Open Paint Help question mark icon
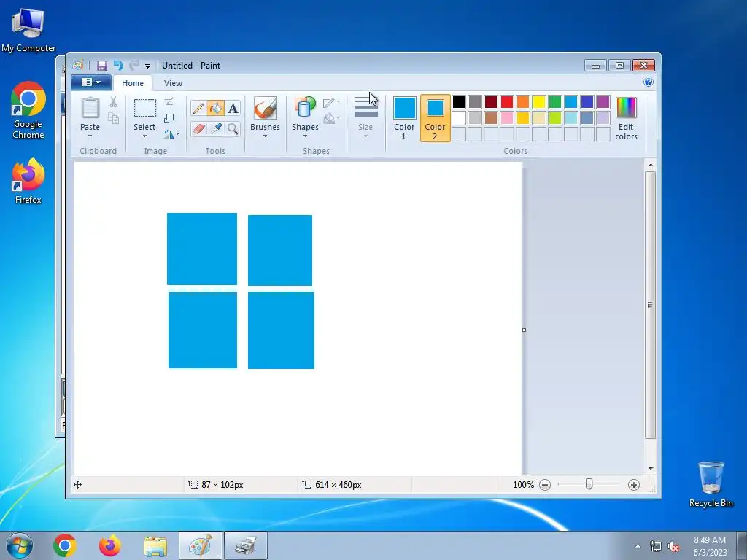Image resolution: width=747 pixels, height=560 pixels. coord(649,82)
